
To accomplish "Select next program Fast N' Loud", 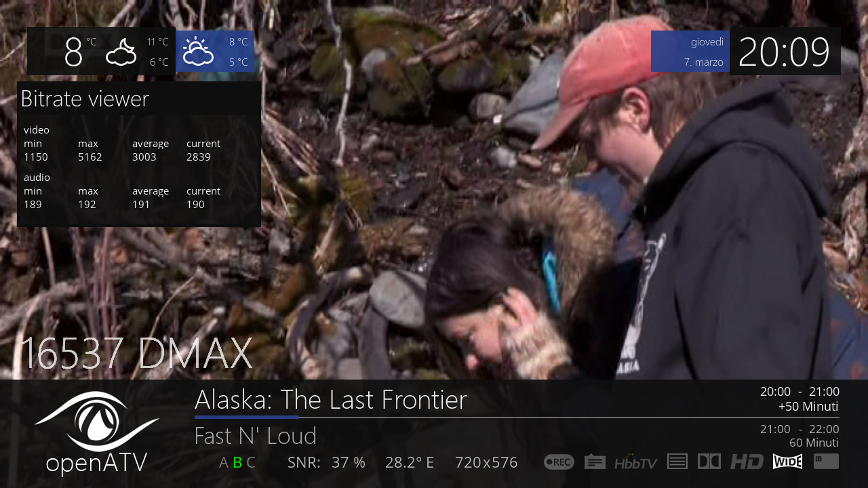I will 256,436.
